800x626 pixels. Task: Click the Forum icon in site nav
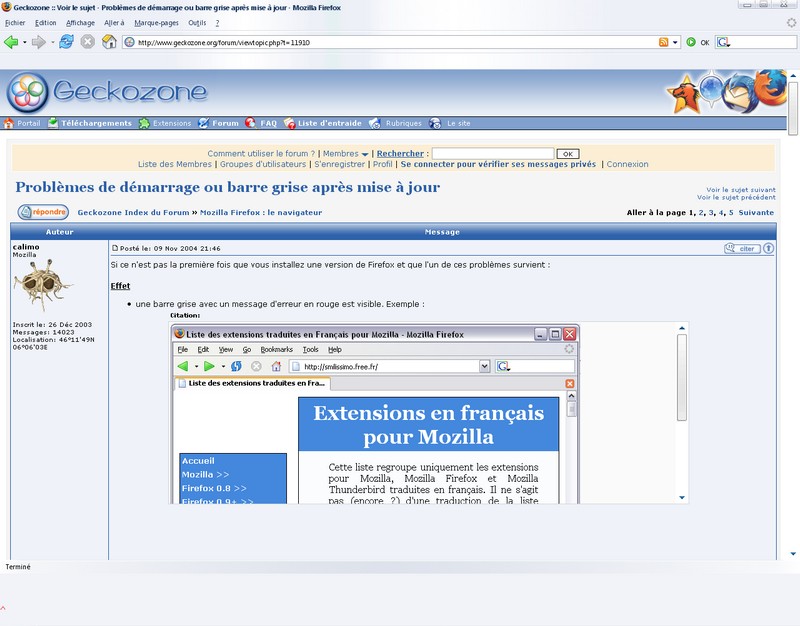pyautogui.click(x=204, y=123)
